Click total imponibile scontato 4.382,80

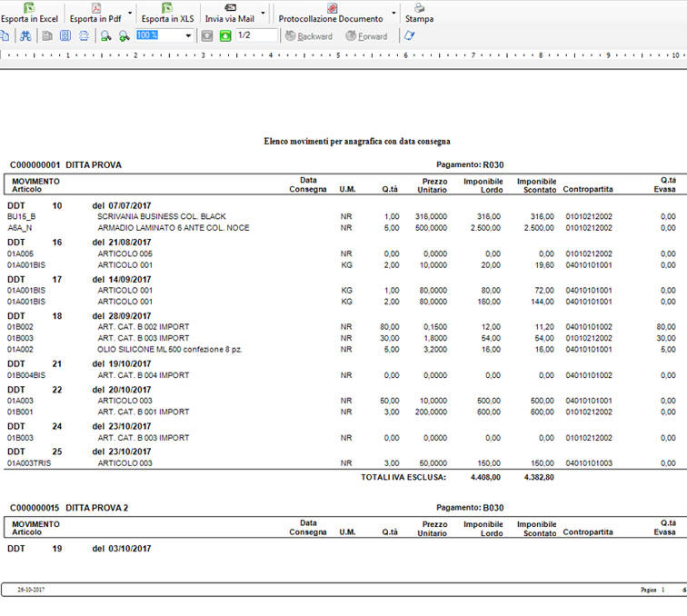click(539, 477)
